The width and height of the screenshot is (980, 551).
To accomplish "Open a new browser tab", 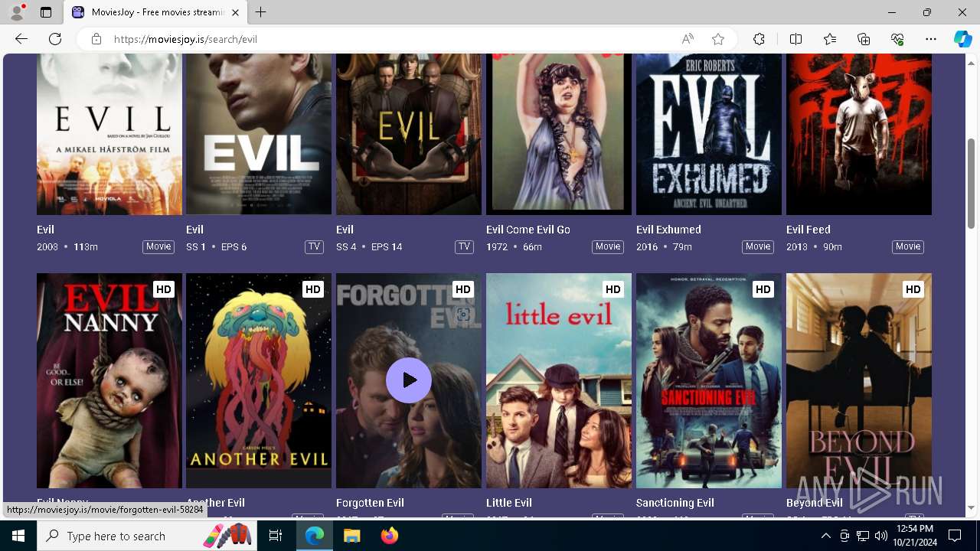I will (x=261, y=12).
